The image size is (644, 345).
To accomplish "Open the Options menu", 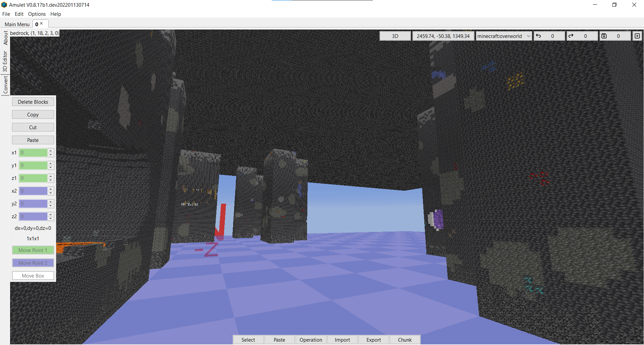I will pos(37,14).
